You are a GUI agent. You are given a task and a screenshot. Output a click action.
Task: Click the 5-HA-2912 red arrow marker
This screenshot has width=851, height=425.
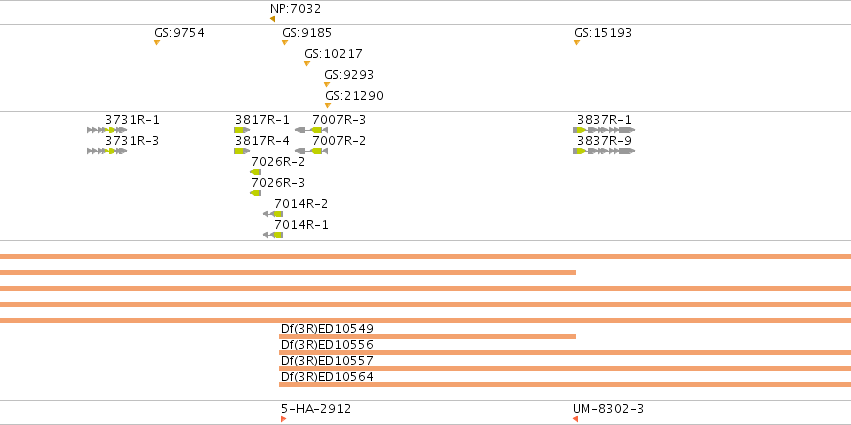[283, 419]
